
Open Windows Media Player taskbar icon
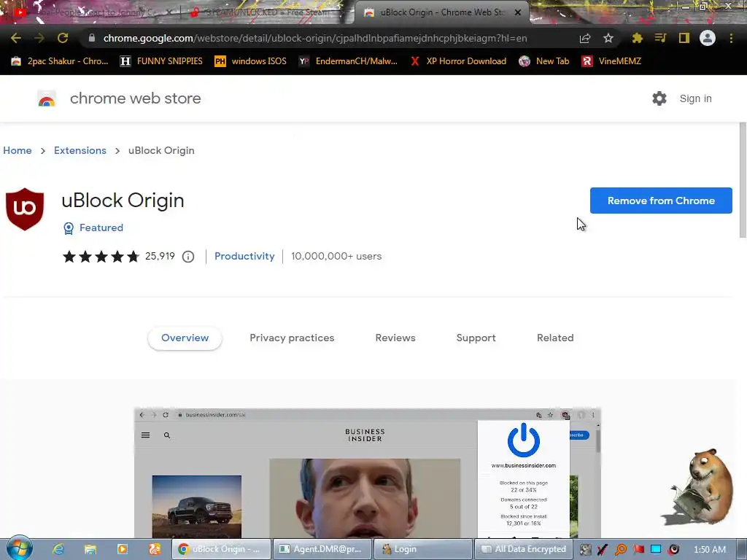tap(123, 549)
